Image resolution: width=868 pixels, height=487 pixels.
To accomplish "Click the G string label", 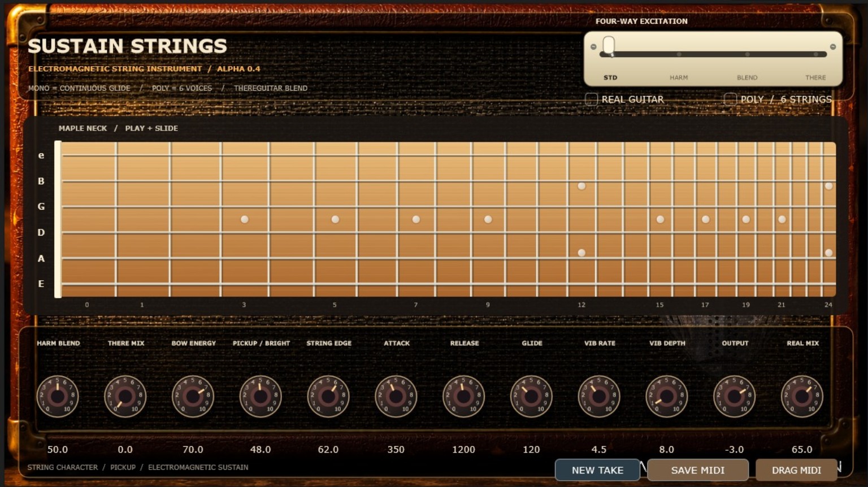I will coord(41,207).
